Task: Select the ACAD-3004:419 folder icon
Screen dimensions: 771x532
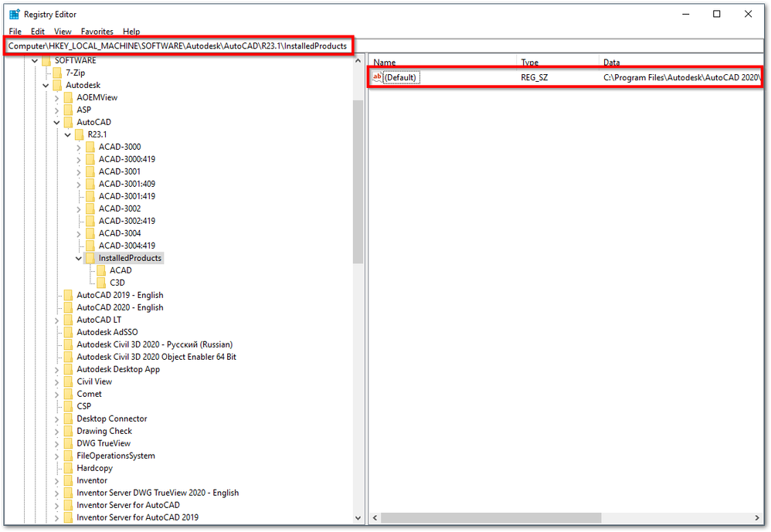Action: point(90,245)
